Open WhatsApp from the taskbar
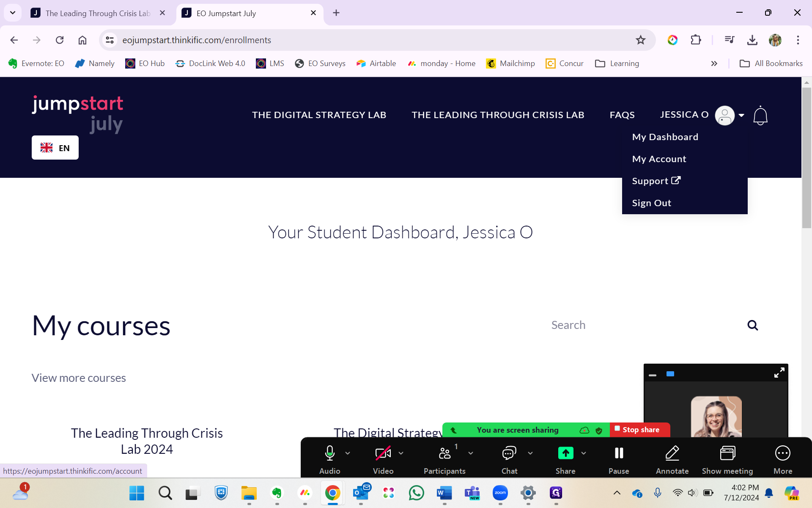 (x=417, y=493)
